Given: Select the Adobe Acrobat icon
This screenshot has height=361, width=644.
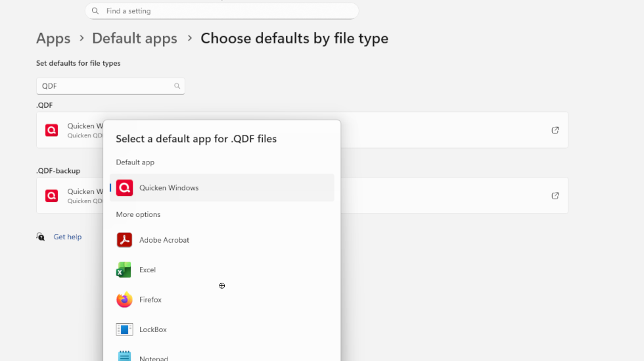Looking at the screenshot, I should click(124, 240).
